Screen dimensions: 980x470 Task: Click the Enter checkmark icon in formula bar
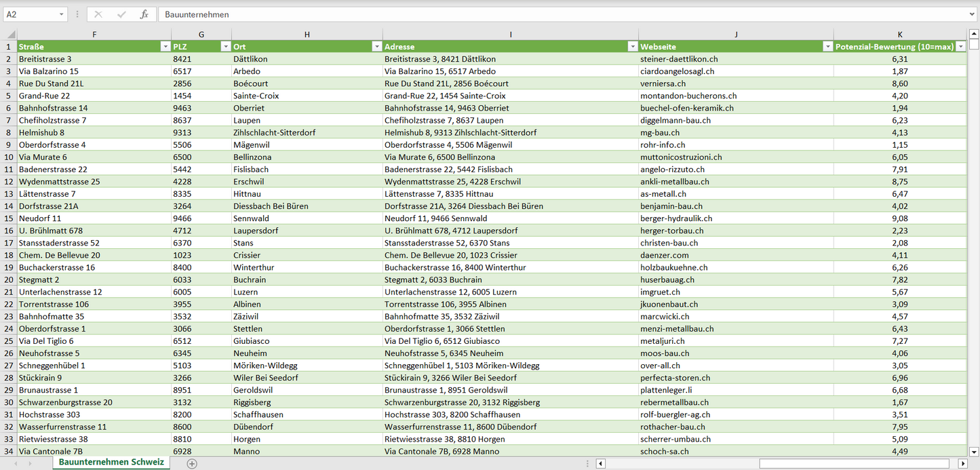click(x=121, y=14)
